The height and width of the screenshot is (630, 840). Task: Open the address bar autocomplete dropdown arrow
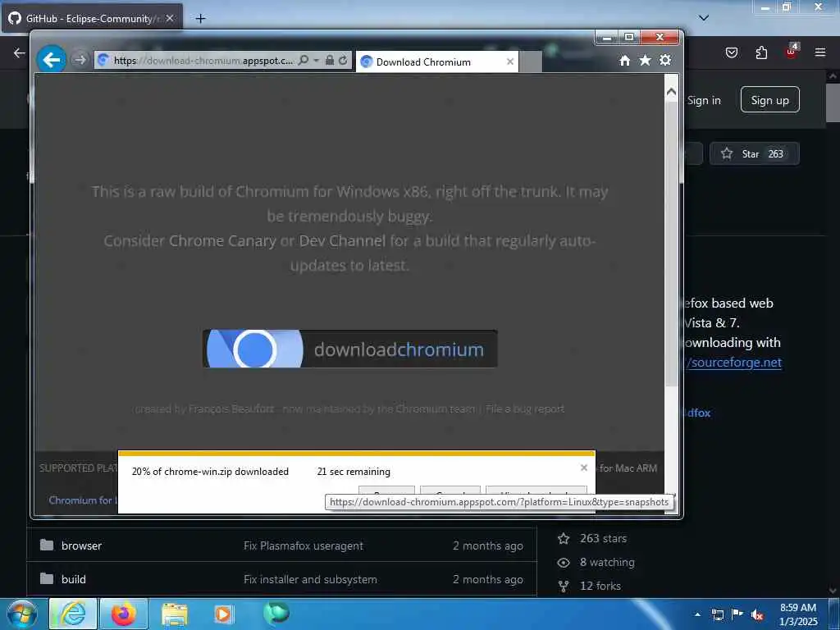[x=317, y=60]
